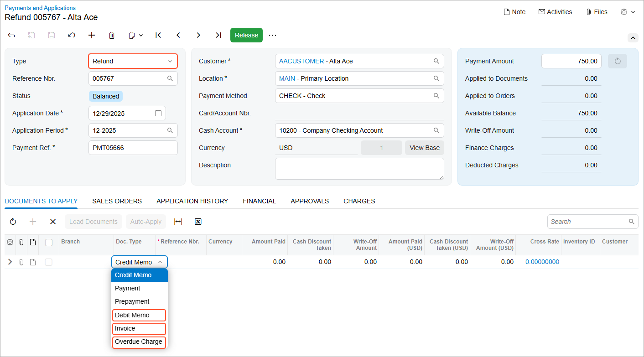644x357 pixels.
Task: Go back using the left arrow icon
Action: coord(11,35)
